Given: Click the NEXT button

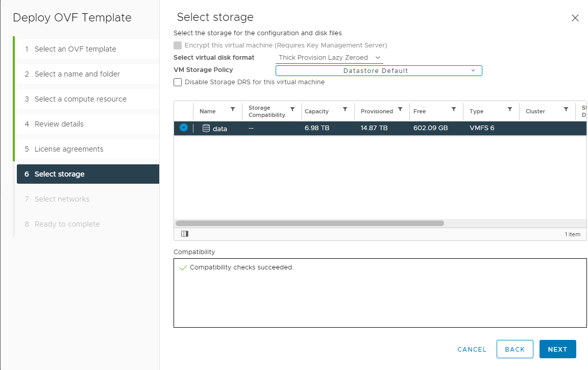Looking at the screenshot, I should (557, 349).
